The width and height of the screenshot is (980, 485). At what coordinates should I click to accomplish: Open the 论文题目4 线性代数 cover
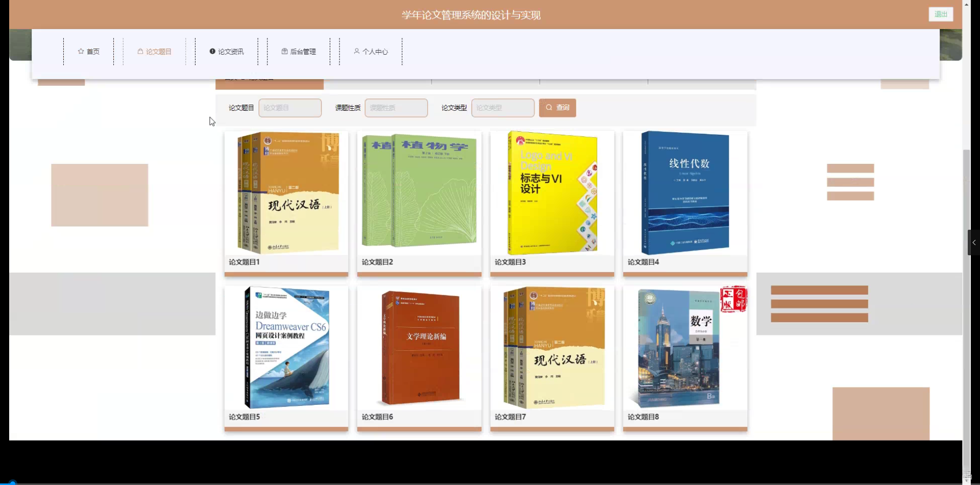(685, 193)
